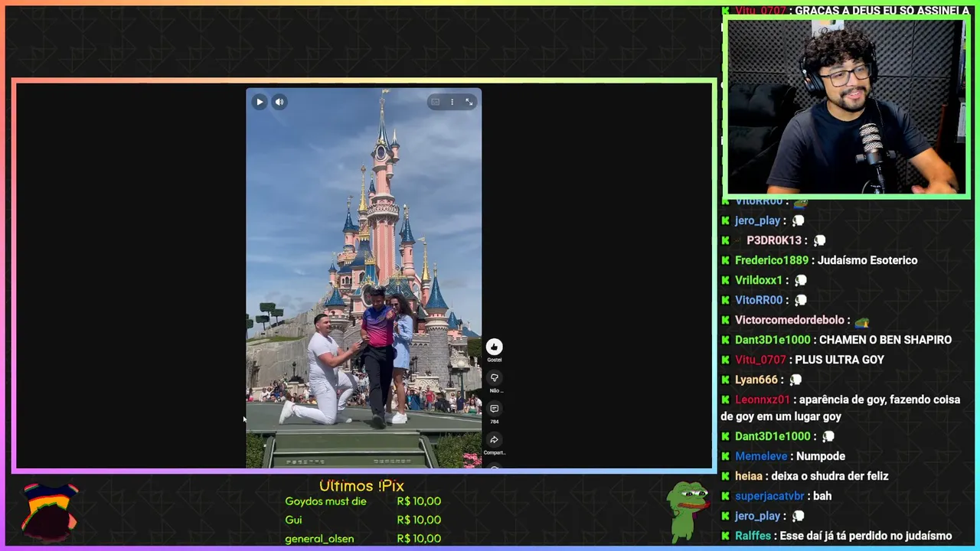This screenshot has height=551, width=980.
Task: Click chat username Vitu_0707 beside PLUS ULTRA GOY
Action: tap(760, 360)
